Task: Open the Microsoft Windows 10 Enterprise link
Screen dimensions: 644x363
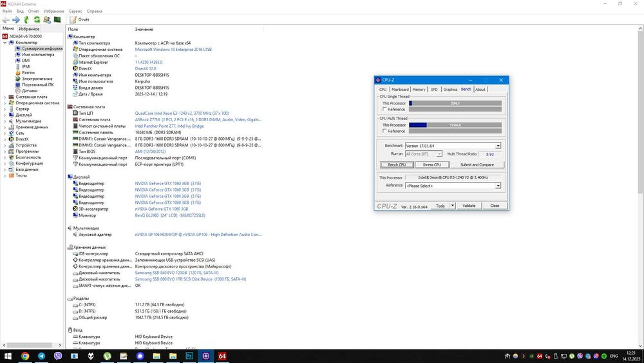Action: pyautogui.click(x=173, y=50)
